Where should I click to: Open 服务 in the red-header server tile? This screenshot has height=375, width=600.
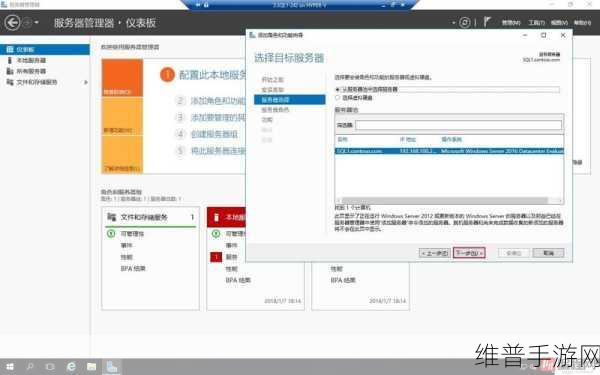coord(232,257)
